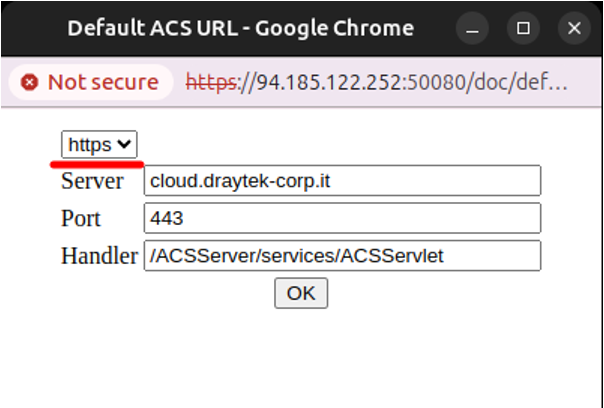Select the Handler field with /ACSServer path
The height and width of the screenshot is (408, 604).
pos(342,256)
